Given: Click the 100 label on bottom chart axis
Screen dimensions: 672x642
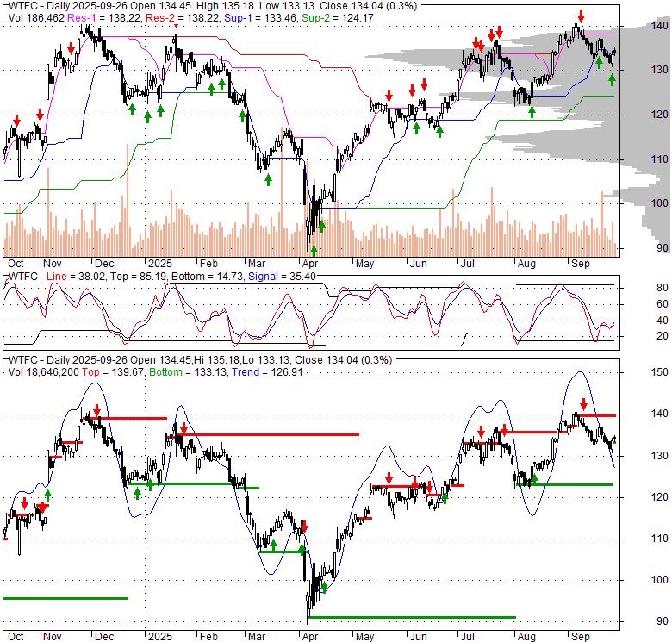Looking at the screenshot, I should click(660, 580).
